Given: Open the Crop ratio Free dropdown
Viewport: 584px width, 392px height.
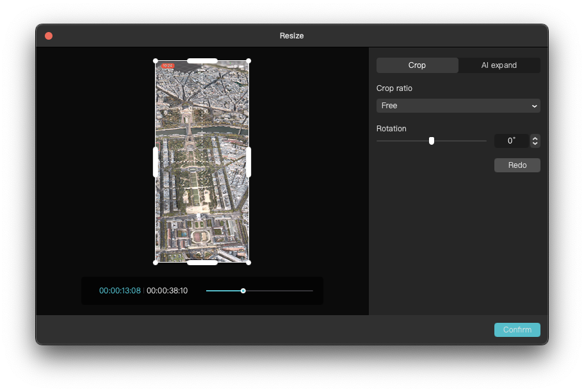Looking at the screenshot, I should pyautogui.click(x=458, y=106).
